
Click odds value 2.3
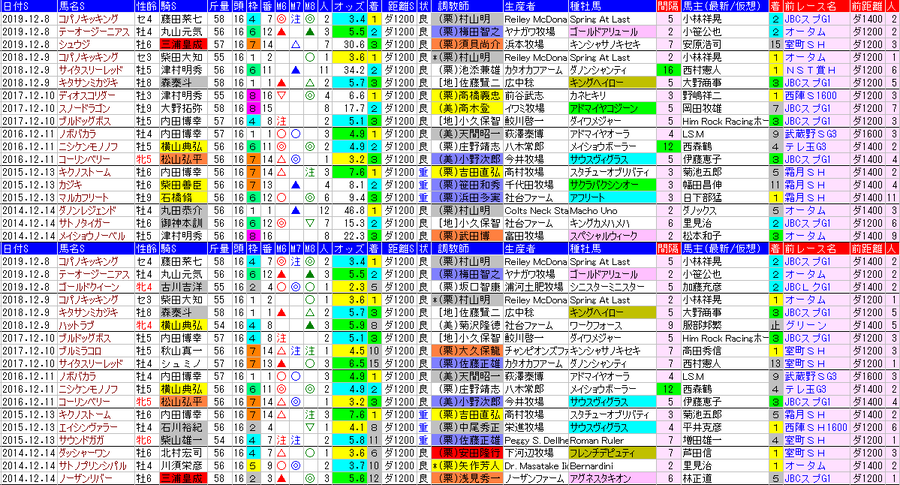click(356, 287)
